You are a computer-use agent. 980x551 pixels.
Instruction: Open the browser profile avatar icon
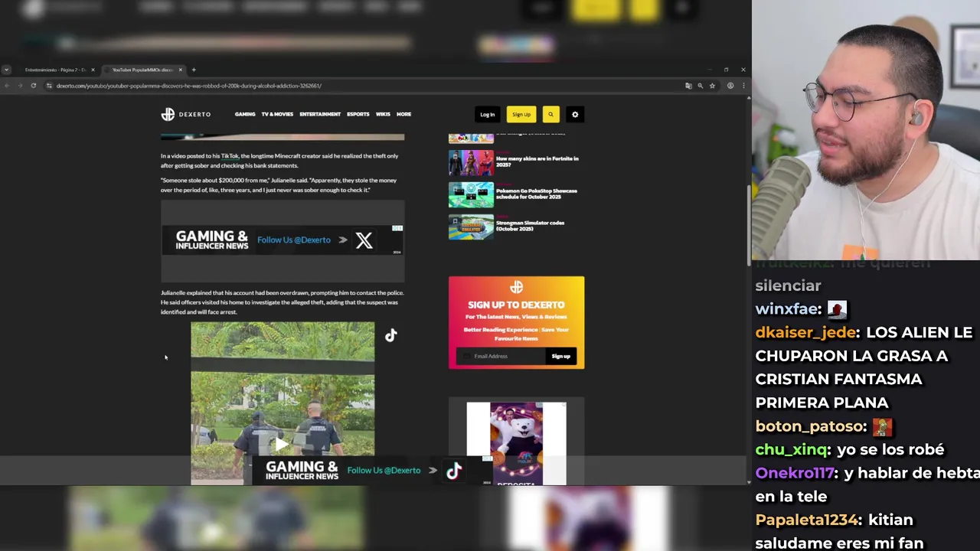730,86
